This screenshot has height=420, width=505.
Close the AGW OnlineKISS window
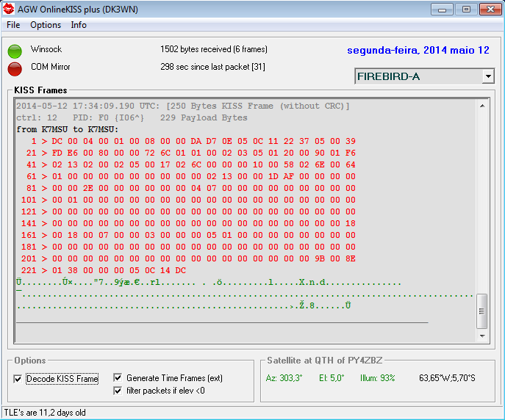[x=490, y=10]
